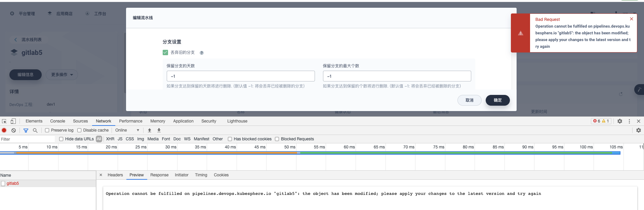Click the 平台管理 gear icon
This screenshot has width=644, height=210.
tap(12, 13)
